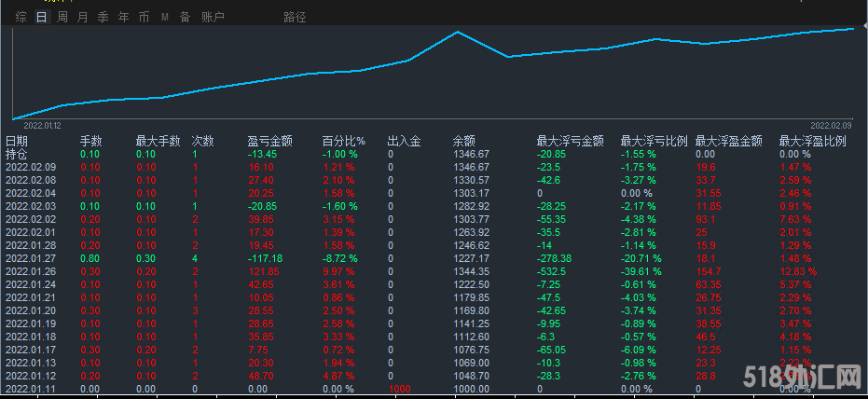Sort by the 日期 date column header
The image size is (868, 399).
pos(17,142)
